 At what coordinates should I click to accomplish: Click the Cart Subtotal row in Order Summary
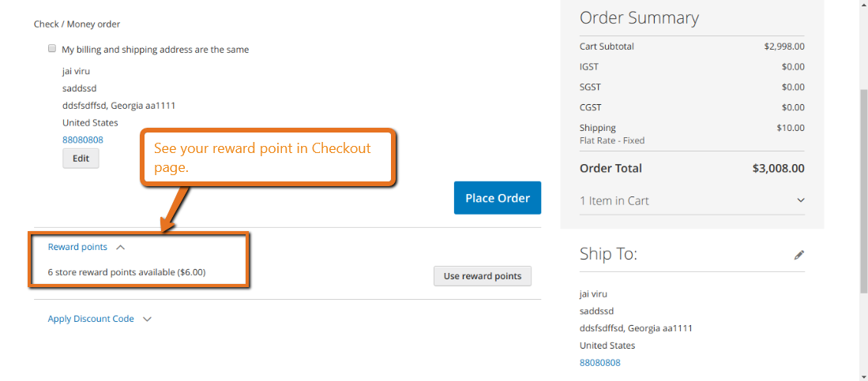point(692,47)
